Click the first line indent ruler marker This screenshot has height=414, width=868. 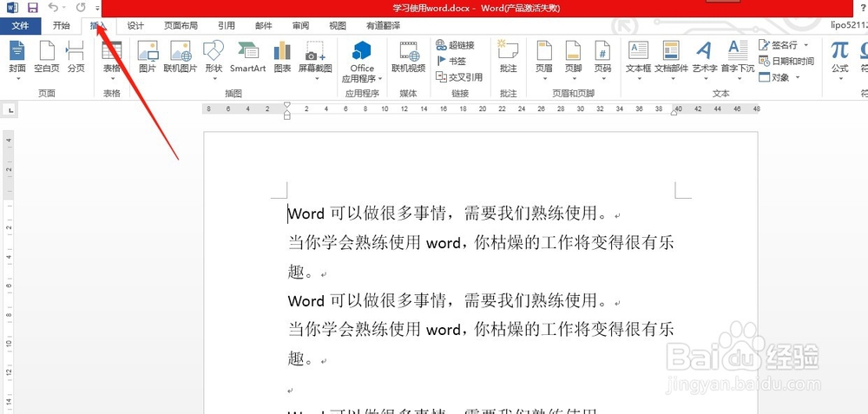point(286,105)
